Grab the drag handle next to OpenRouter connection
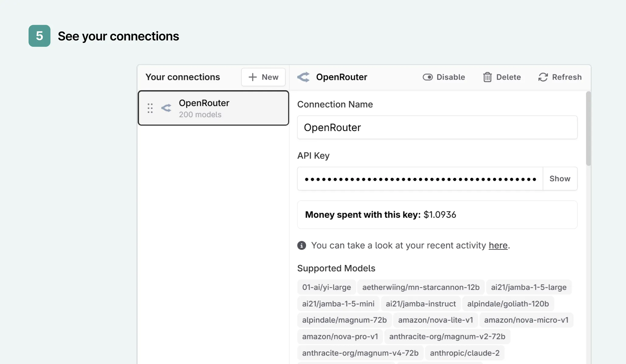The height and width of the screenshot is (364, 626). pos(150,108)
